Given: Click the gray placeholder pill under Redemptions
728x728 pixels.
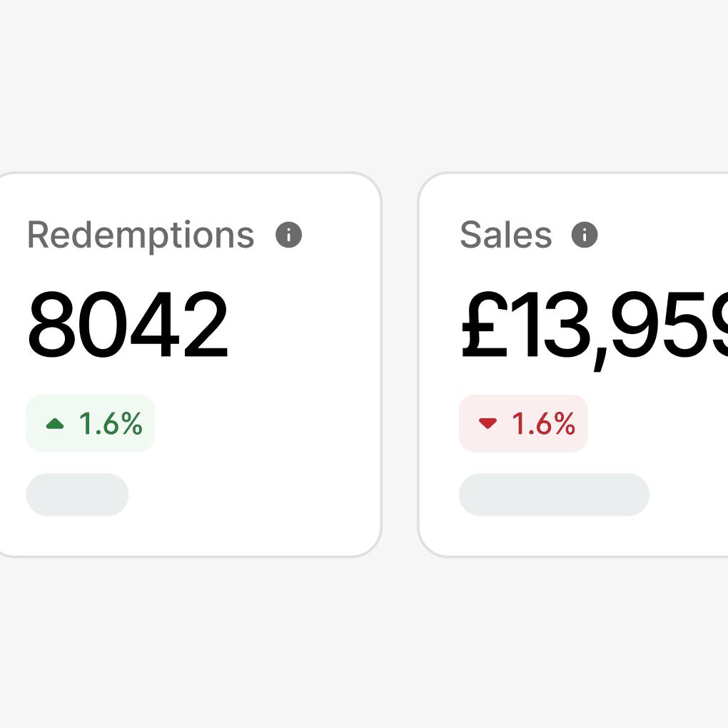Looking at the screenshot, I should point(77,495).
